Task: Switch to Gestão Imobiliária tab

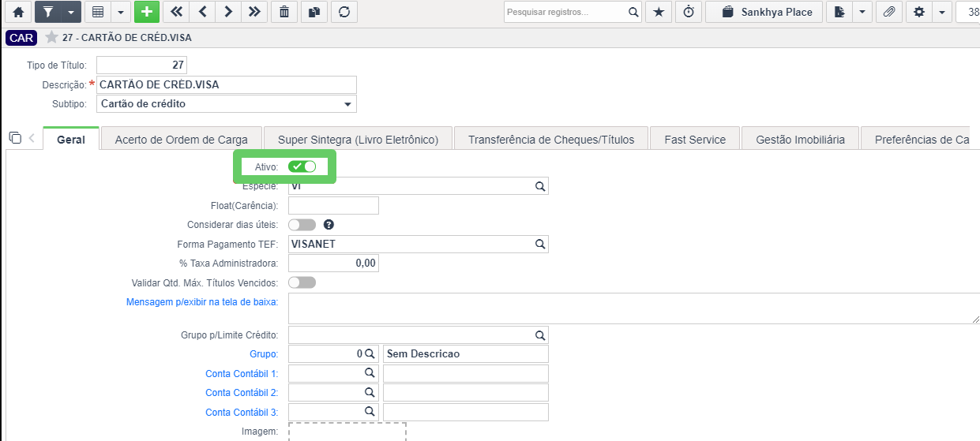Action: [x=800, y=140]
